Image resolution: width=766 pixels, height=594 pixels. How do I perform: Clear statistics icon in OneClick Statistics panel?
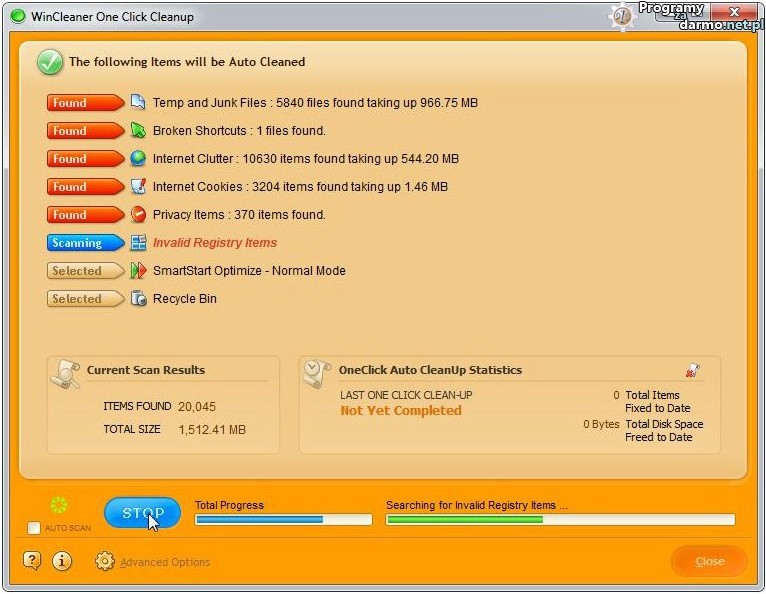coord(693,371)
